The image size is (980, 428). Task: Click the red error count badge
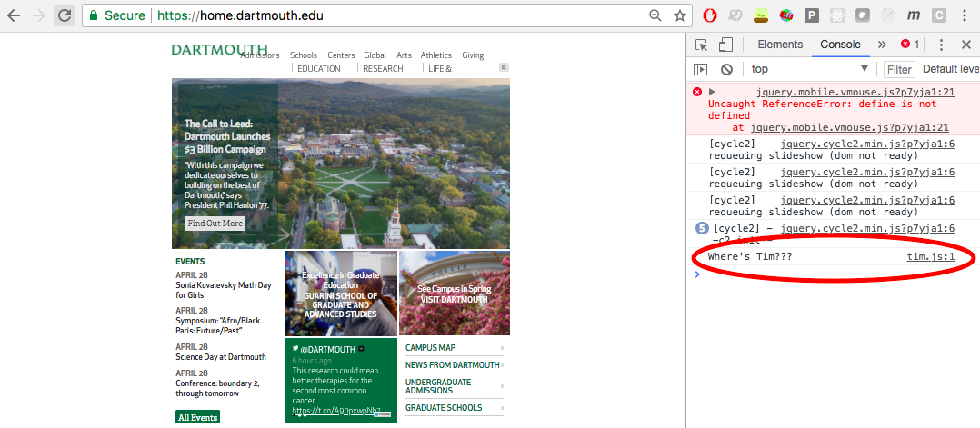tap(910, 45)
